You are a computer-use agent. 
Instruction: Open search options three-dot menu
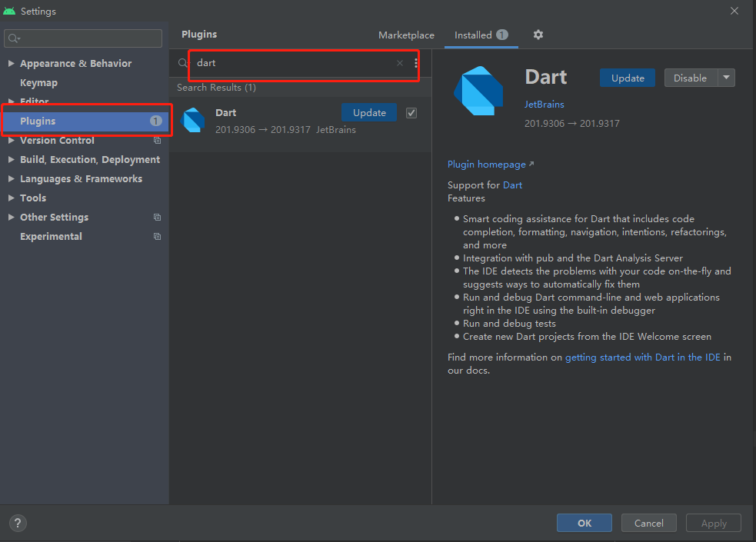(x=415, y=63)
